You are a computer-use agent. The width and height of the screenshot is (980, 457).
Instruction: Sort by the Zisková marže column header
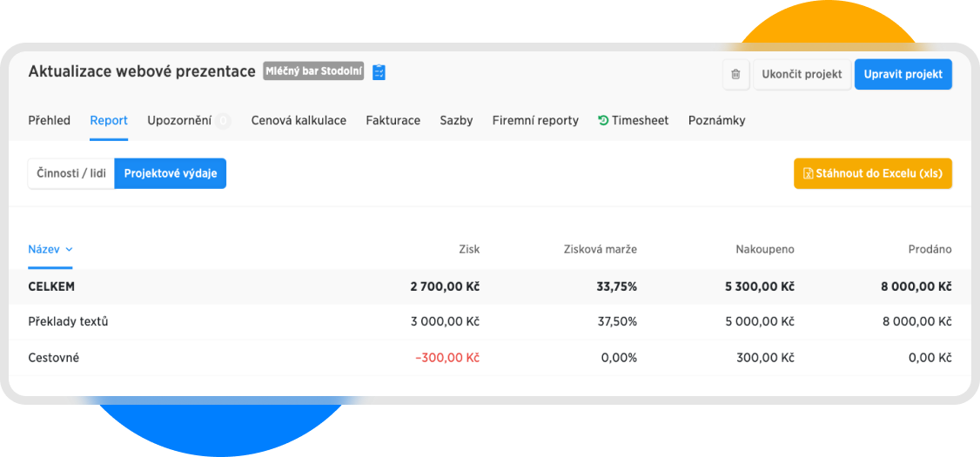(x=600, y=250)
